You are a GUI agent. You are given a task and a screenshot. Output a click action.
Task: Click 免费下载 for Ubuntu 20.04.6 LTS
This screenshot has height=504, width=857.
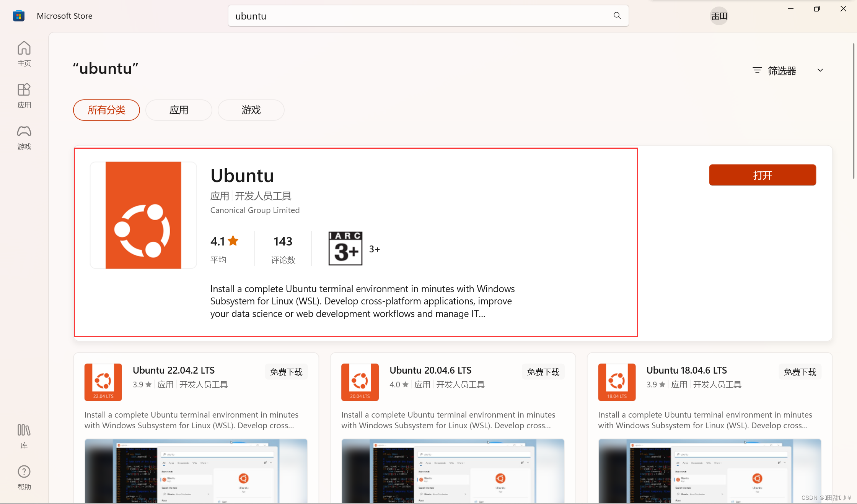pos(543,372)
